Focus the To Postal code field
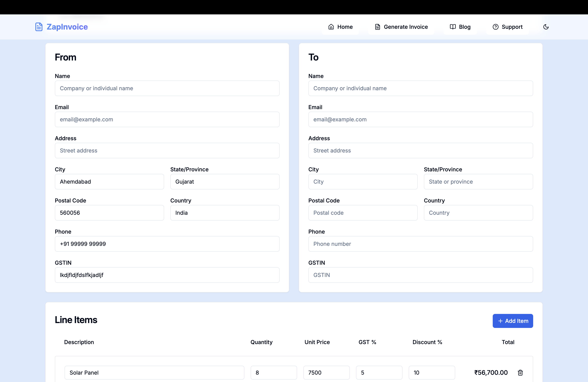The width and height of the screenshot is (588, 382). tap(363, 213)
